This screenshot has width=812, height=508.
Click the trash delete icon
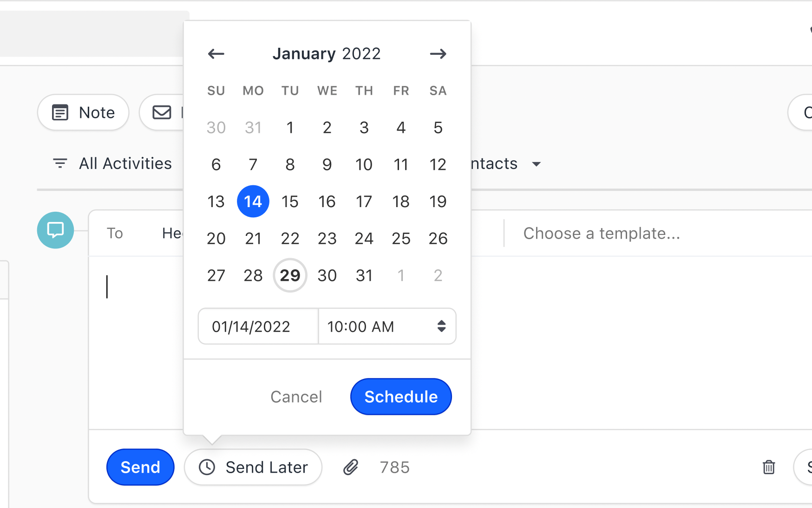(x=769, y=467)
